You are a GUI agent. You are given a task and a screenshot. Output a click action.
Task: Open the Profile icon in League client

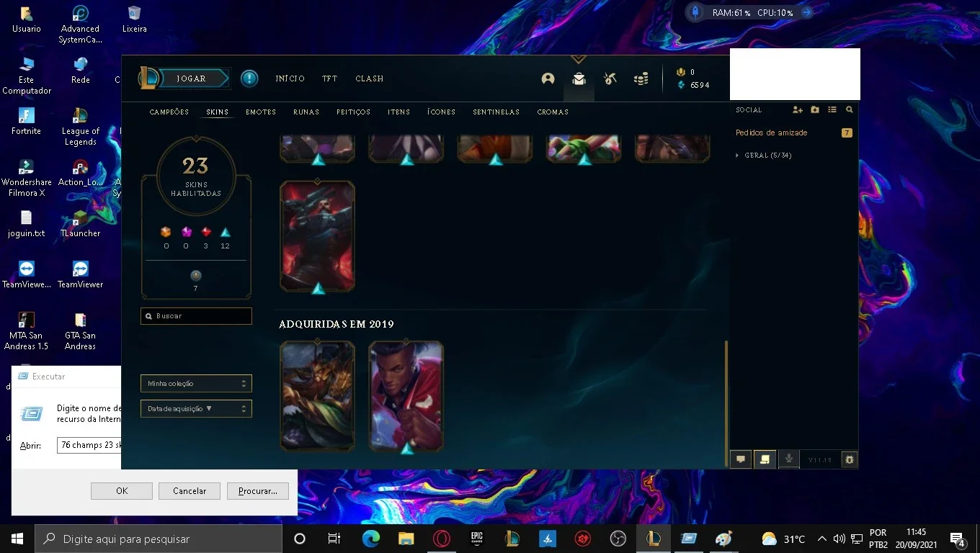pyautogui.click(x=548, y=78)
